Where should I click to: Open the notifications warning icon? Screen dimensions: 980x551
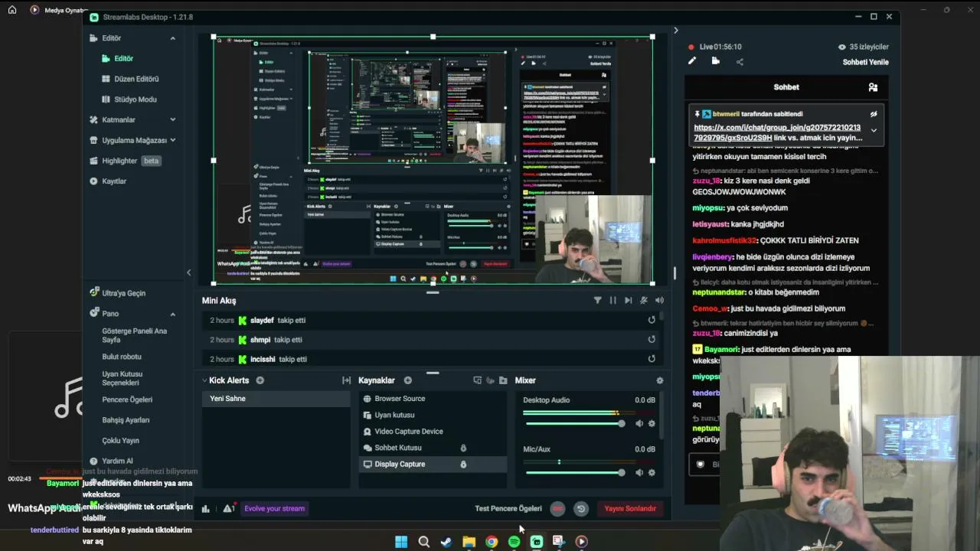tap(228, 508)
